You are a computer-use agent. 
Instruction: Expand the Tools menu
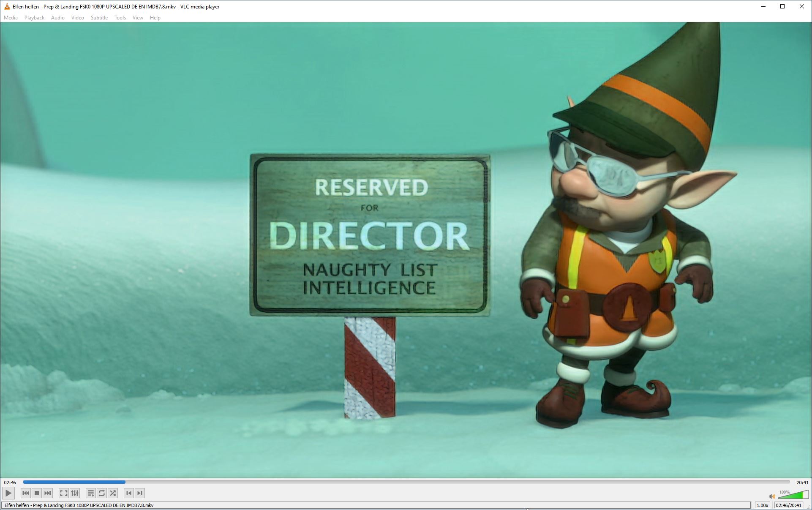tap(120, 18)
